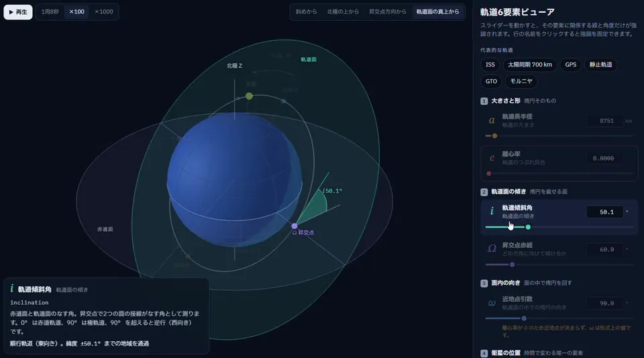644x358 pixels.
Task: Click the 衛星の位置 section heading
Action: tap(506, 353)
